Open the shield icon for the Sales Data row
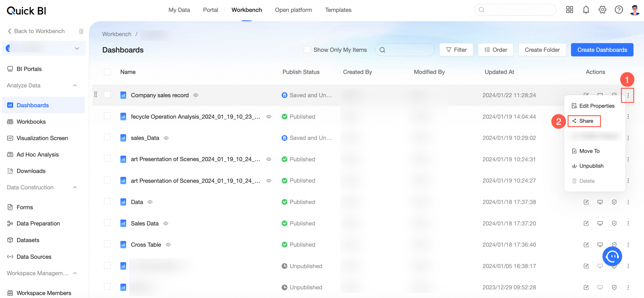 614,223
